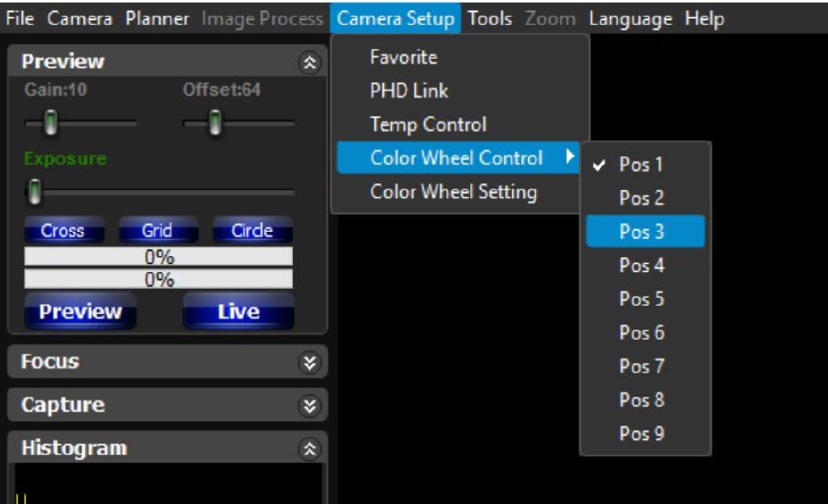Open Color Wheel Setting menu entry
The image size is (828, 504).
[453, 192]
